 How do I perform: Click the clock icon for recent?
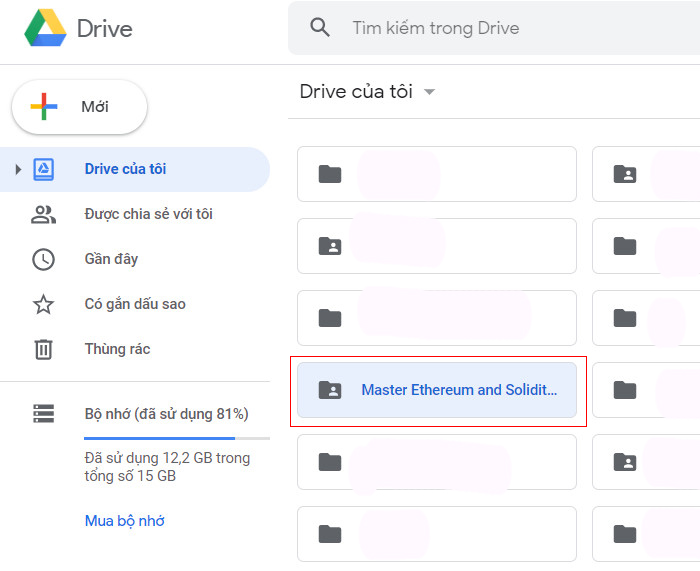(x=43, y=259)
